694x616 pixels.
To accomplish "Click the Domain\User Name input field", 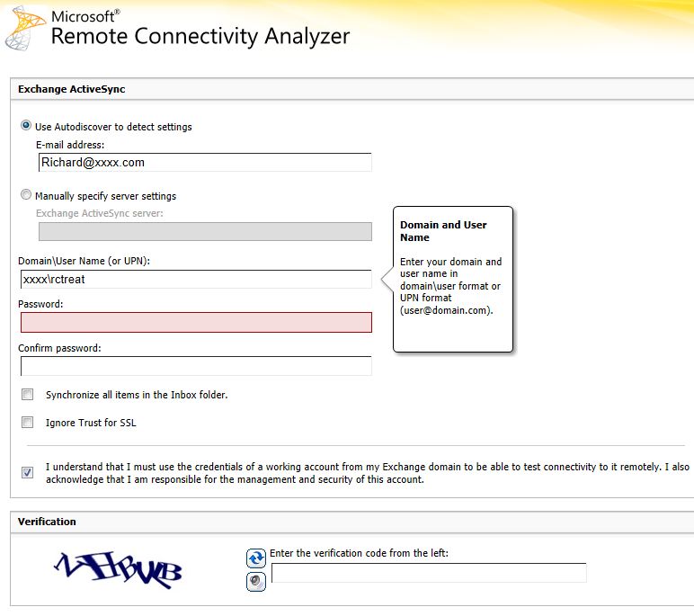I will (x=196, y=280).
